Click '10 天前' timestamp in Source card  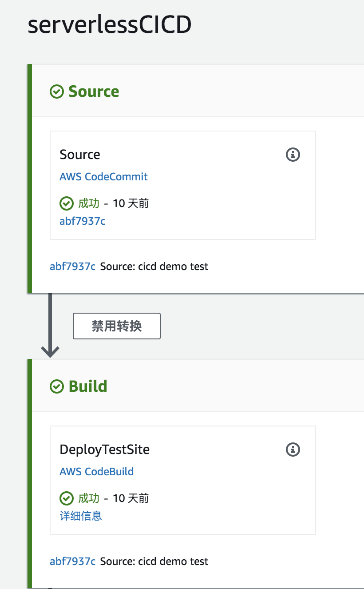tap(131, 204)
